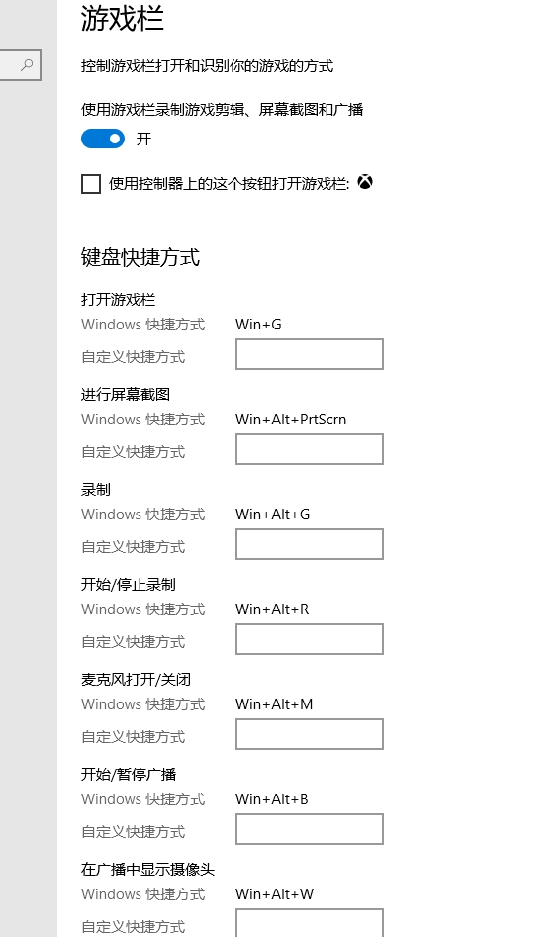Image resolution: width=560 pixels, height=937 pixels.
Task: Click the Win+G shortcut text
Action: click(x=258, y=325)
